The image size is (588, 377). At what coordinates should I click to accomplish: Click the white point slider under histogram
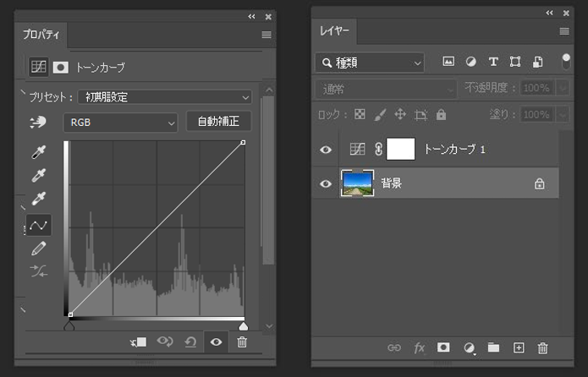[x=244, y=325]
